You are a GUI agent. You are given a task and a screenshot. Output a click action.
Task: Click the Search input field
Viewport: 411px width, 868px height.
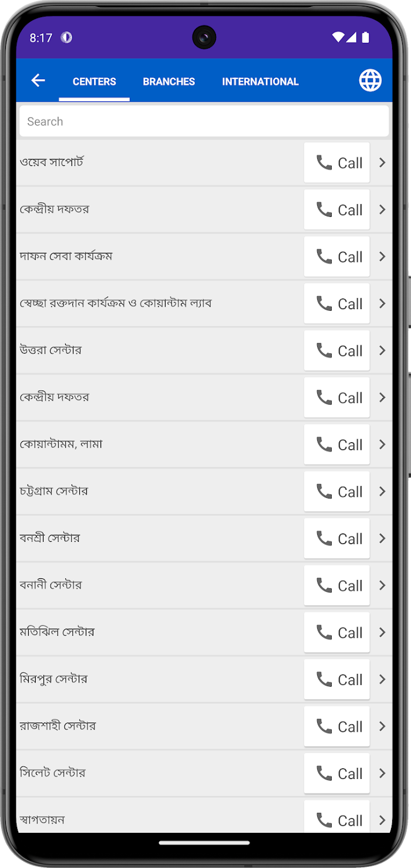[x=204, y=121]
